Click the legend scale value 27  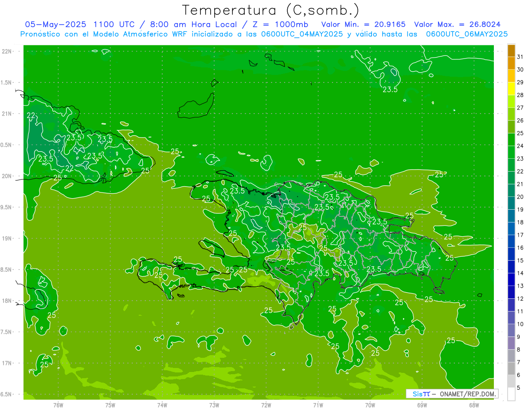520,108
